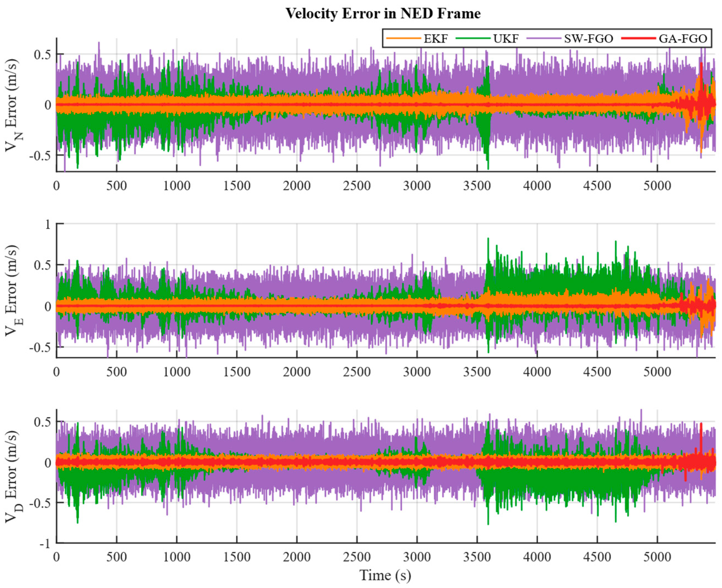Click the 1000 tick under the middle plot
The image size is (722, 588).
(x=177, y=372)
